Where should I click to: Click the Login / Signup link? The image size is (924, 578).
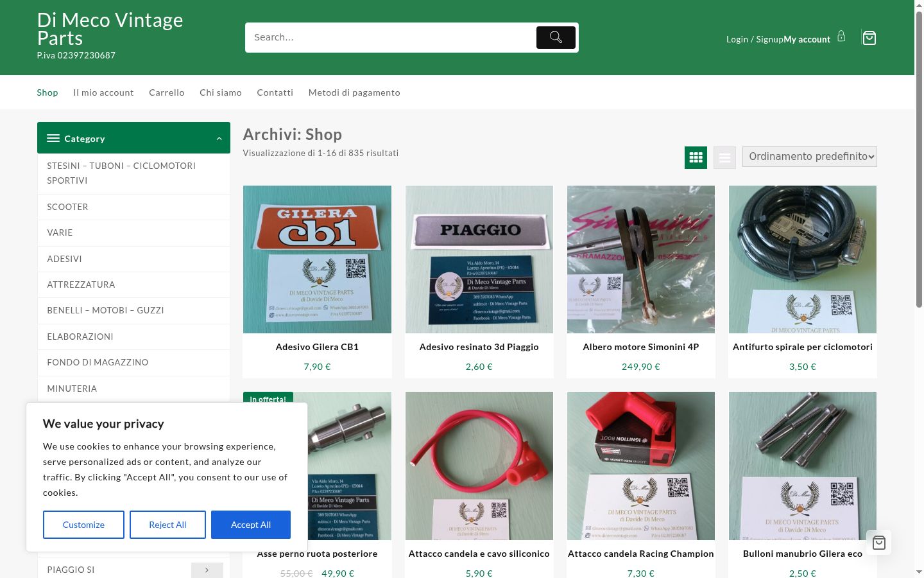(x=755, y=39)
